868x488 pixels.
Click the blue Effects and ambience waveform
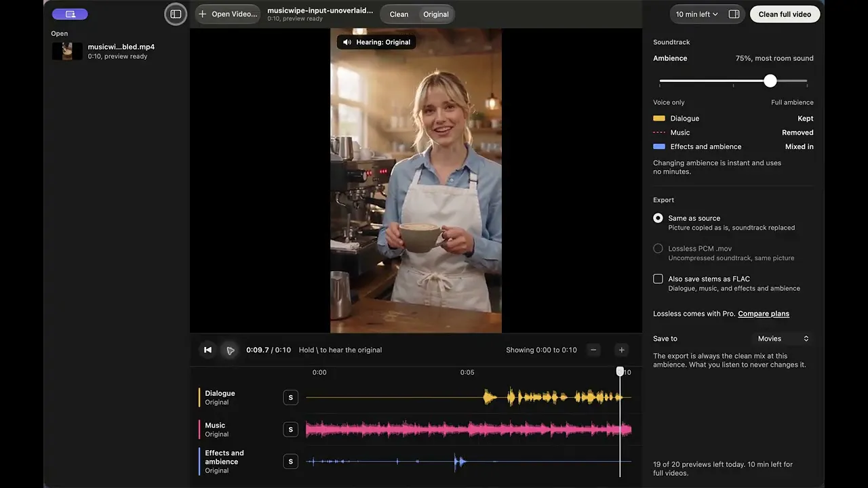coord(469,462)
